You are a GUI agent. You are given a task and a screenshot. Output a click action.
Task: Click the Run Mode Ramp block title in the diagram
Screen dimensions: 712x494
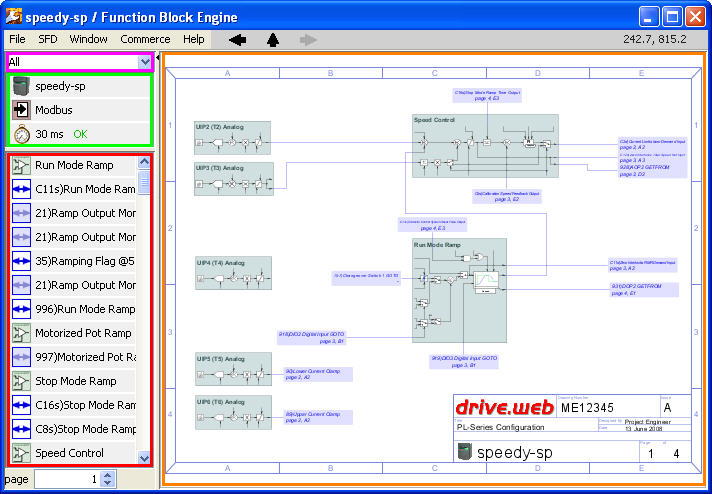pyautogui.click(x=437, y=245)
